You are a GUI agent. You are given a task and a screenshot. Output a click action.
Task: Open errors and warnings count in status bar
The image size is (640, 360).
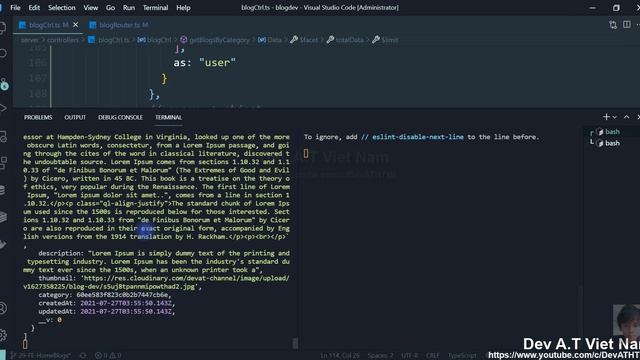pyautogui.click(x=108, y=356)
